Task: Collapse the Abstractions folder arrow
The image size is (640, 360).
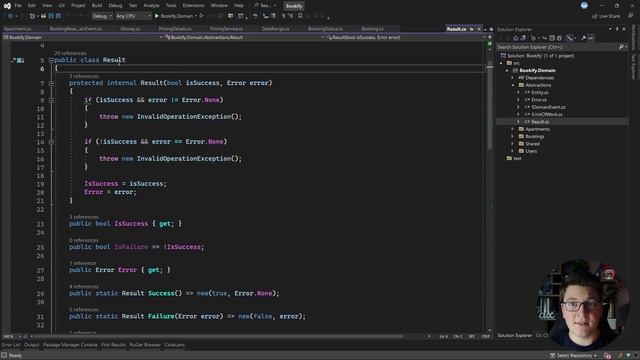Action: (x=513, y=85)
